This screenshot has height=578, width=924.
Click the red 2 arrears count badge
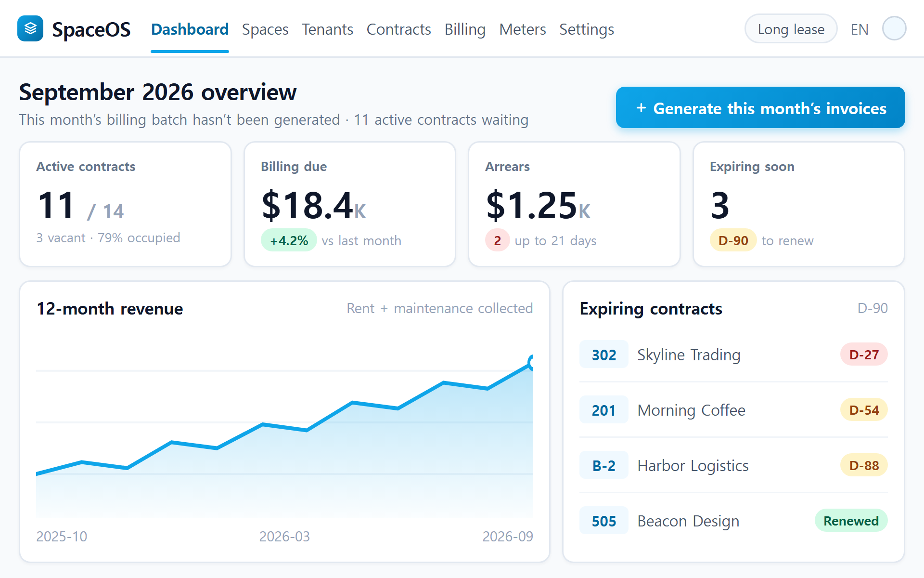point(497,240)
